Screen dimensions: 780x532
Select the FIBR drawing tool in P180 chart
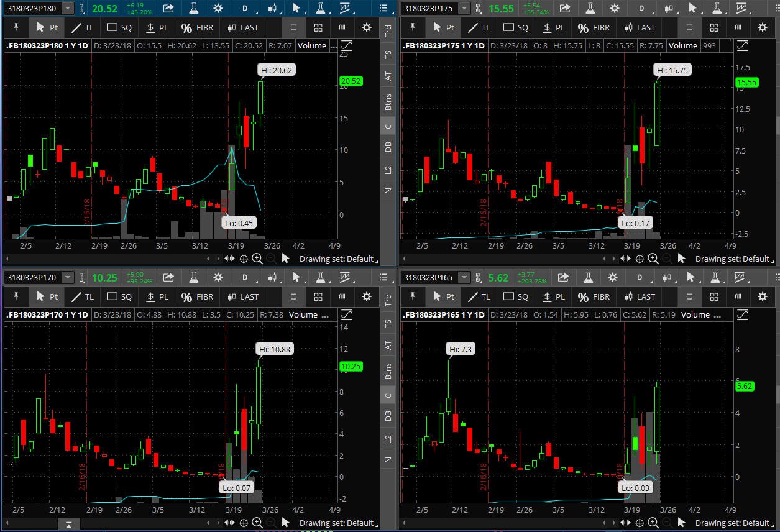[197, 27]
